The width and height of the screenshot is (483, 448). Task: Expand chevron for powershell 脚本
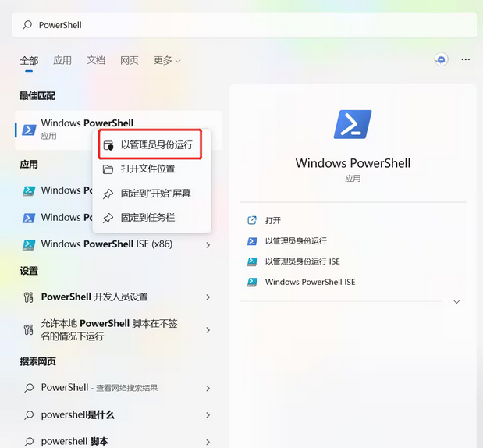coord(208,442)
